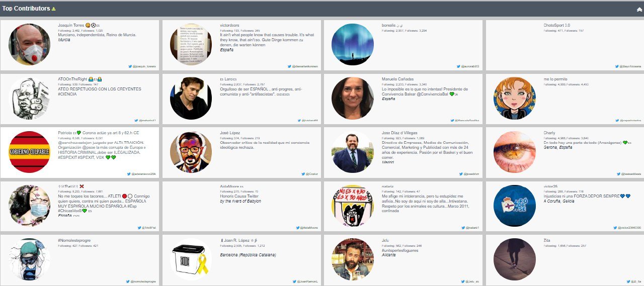Click Madrid location in Jose Díaz card

[x=388, y=162]
